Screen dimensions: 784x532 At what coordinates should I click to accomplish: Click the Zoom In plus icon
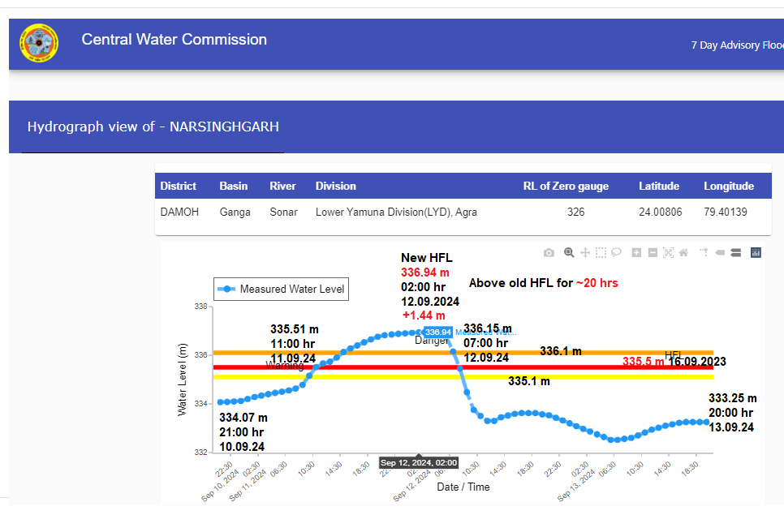click(x=636, y=253)
